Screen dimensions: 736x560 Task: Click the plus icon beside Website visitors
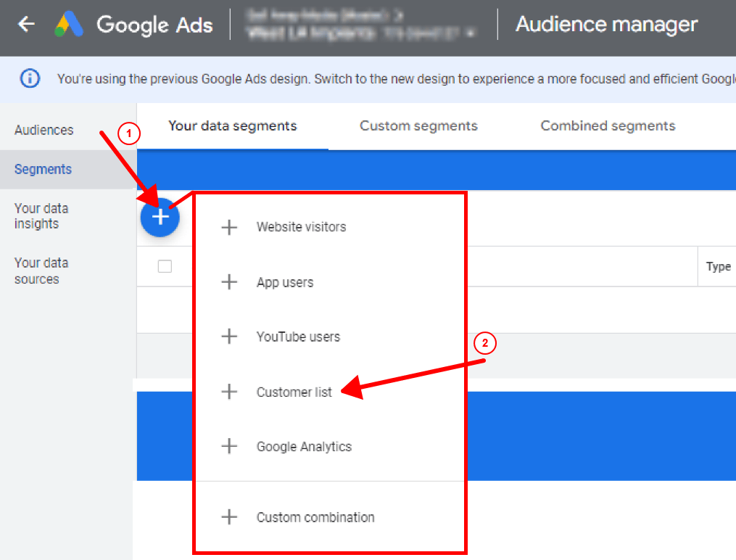[229, 226]
